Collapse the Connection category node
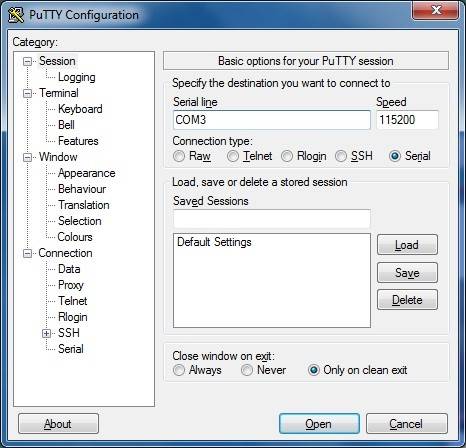This screenshot has height=448, width=466. point(27,254)
